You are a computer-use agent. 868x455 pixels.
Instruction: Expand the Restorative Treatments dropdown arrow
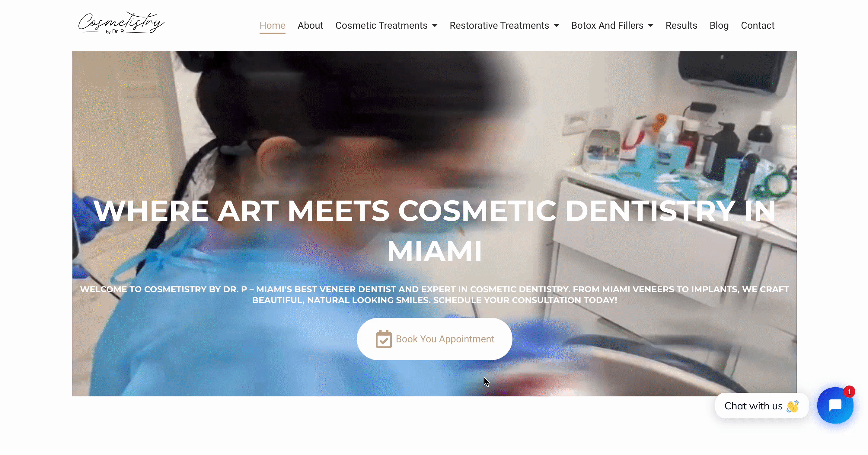pos(556,25)
